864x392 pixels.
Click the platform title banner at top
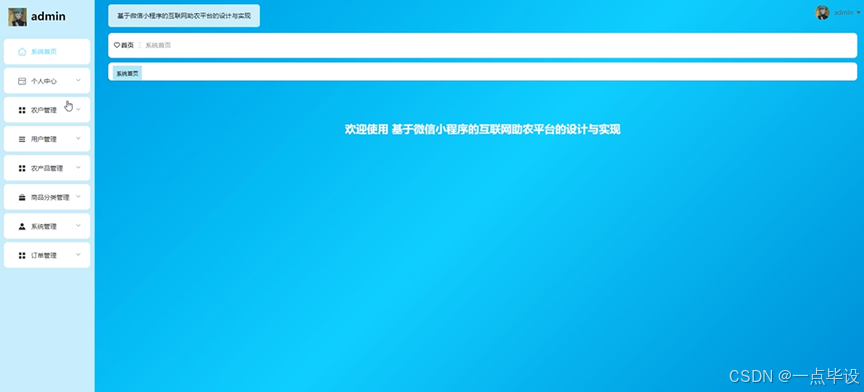coord(184,15)
